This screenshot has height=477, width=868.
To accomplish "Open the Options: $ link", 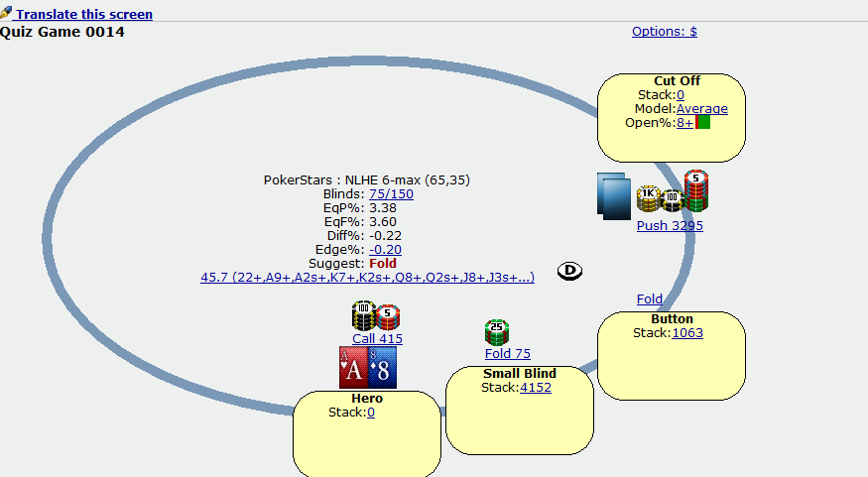I will (665, 32).
